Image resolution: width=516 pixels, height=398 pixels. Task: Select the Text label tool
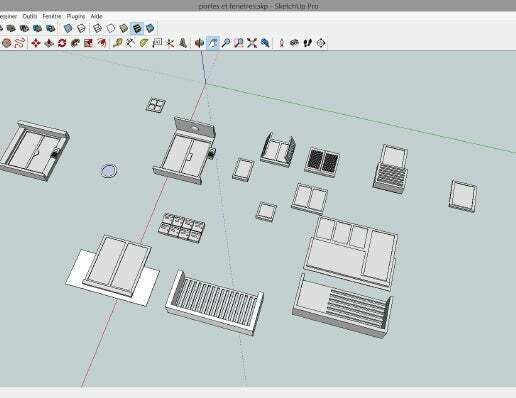pyautogui.click(x=157, y=43)
